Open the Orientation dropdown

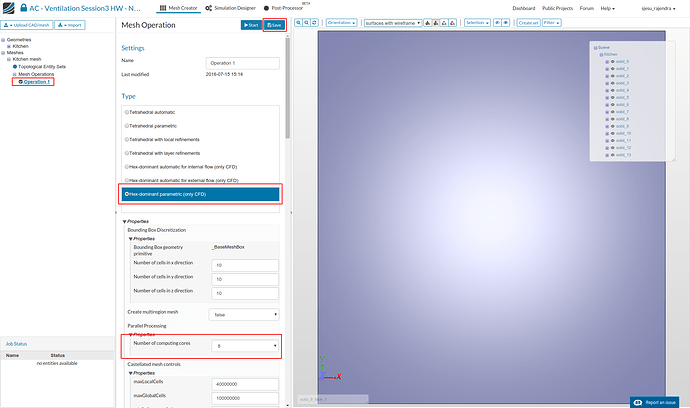tap(341, 22)
